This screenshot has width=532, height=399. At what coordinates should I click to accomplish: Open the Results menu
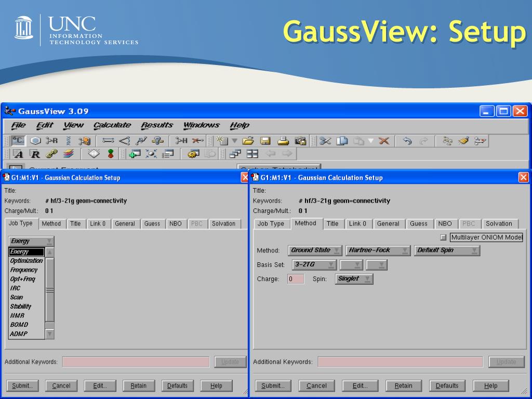(x=157, y=125)
